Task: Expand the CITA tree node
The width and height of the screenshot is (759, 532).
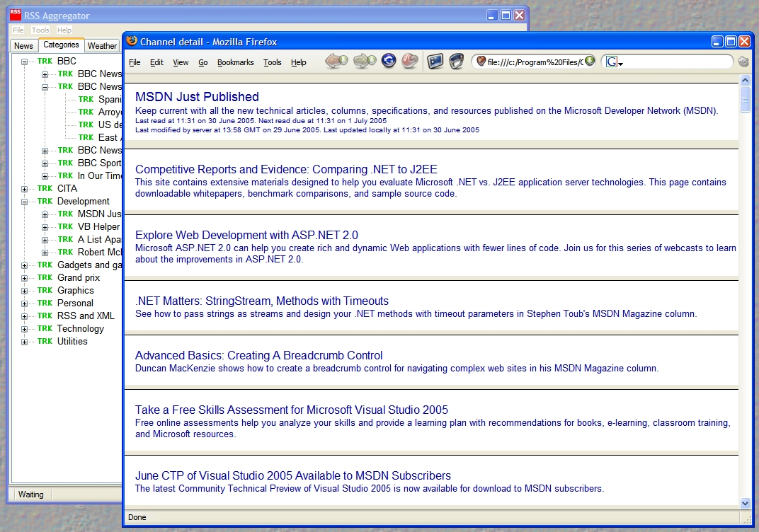Action: 24,189
